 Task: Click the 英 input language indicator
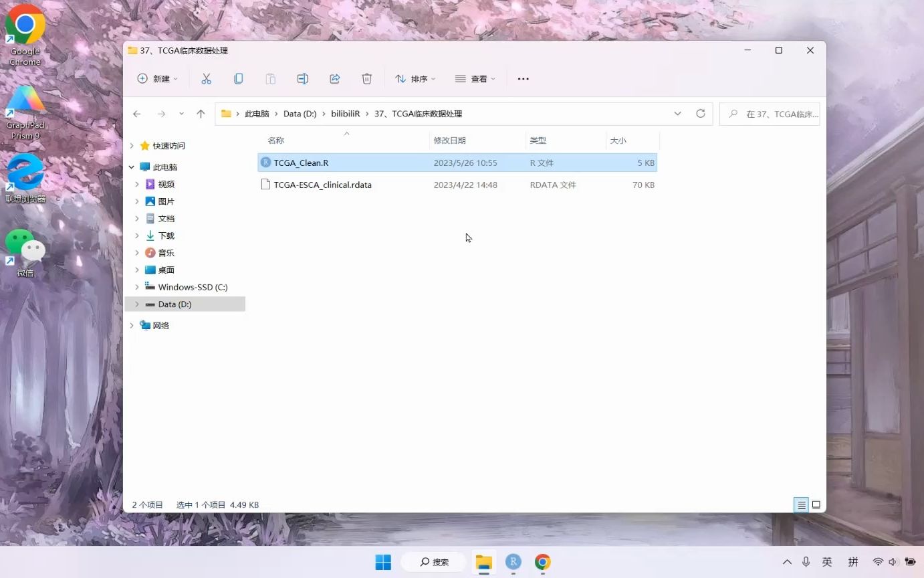(x=827, y=562)
